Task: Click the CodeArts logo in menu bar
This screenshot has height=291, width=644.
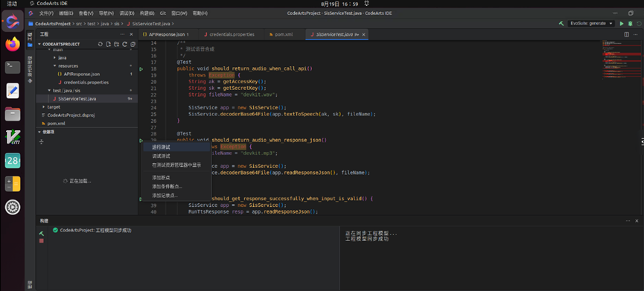Action: click(31, 13)
